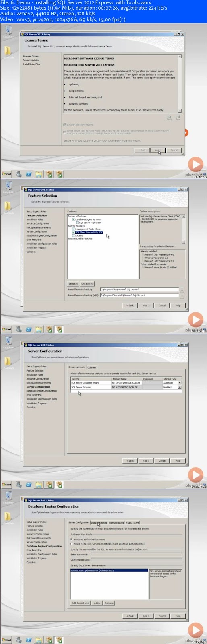Screen dimensions: 207x644
Task: Open Windows Explorer in taskbar below License Terms window
Action: pyautogui.click(x=39, y=174)
